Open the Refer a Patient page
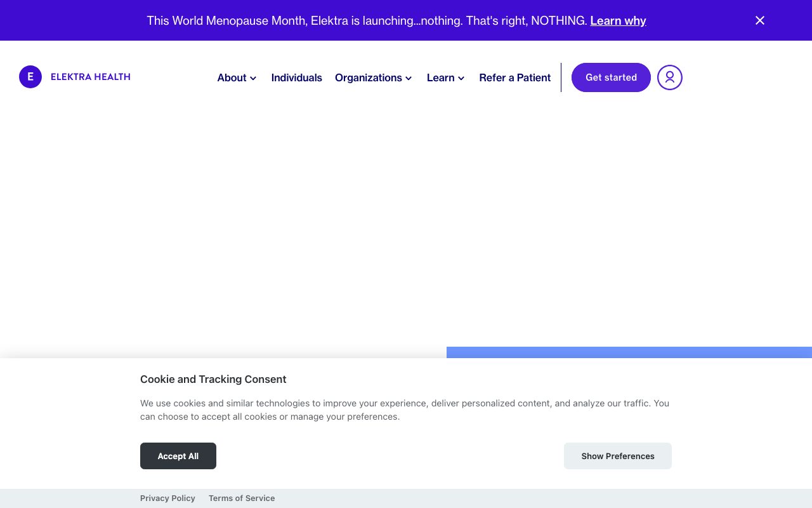The height and width of the screenshot is (508, 812). (x=515, y=77)
